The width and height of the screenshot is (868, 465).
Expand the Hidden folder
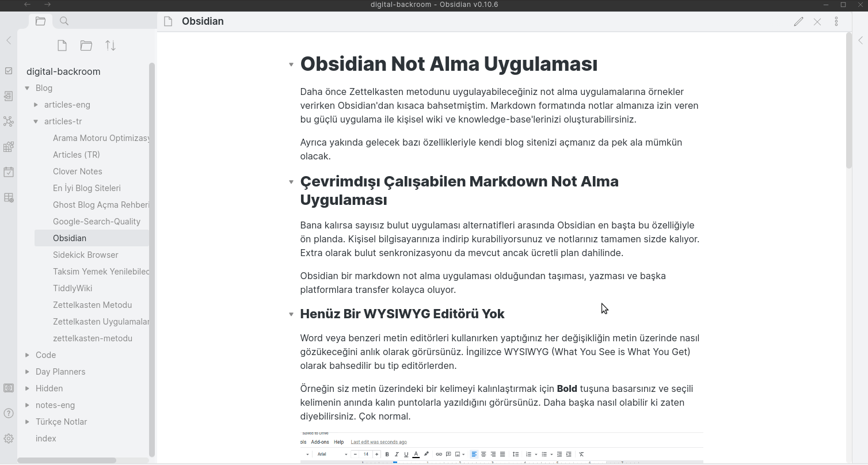click(27, 388)
